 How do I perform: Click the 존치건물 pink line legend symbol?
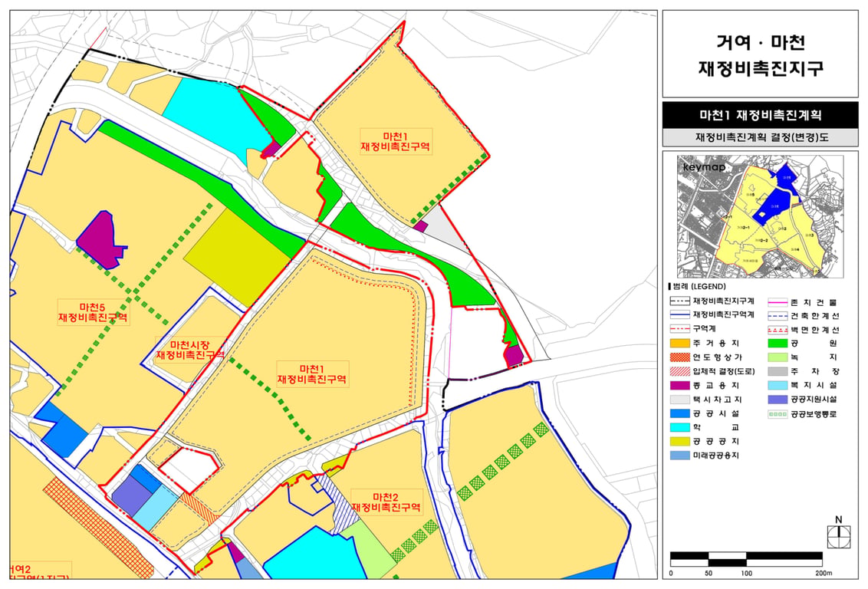[778, 302]
